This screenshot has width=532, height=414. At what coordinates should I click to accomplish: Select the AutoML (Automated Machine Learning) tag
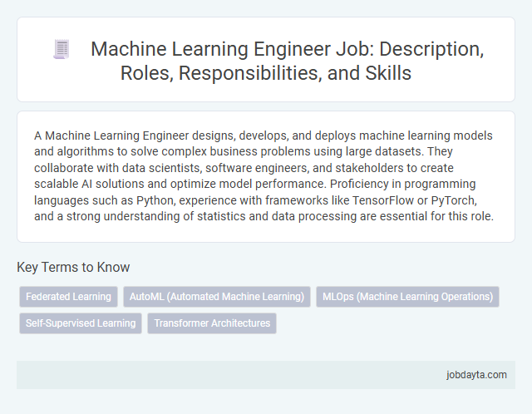[217, 297]
